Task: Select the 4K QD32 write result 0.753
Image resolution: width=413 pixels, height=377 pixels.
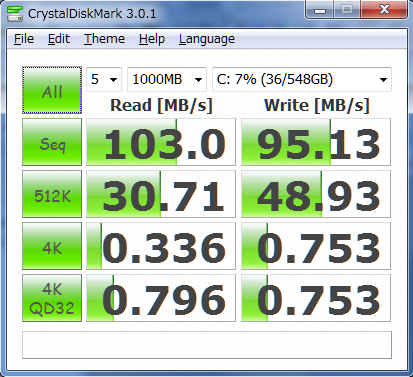Action: click(x=316, y=298)
